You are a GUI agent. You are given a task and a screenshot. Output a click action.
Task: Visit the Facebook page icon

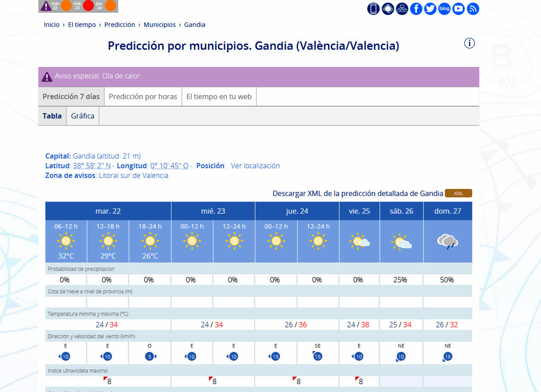click(x=416, y=9)
